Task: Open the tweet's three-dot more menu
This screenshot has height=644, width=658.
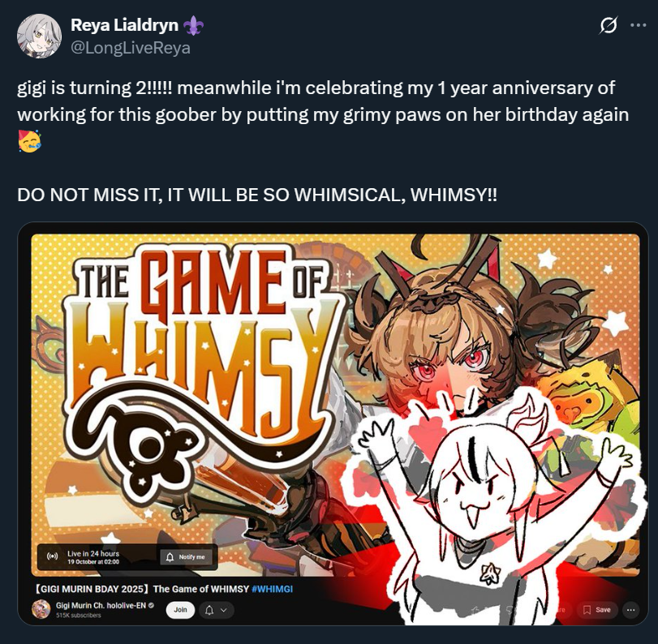Action: (639, 26)
